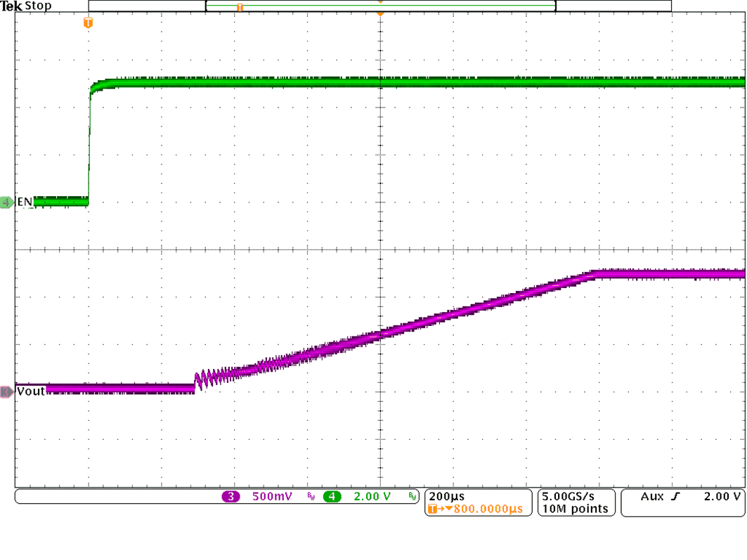Select the channel 3 ground reference arrow
Viewport: 747px width, 560px height.
tap(6, 391)
